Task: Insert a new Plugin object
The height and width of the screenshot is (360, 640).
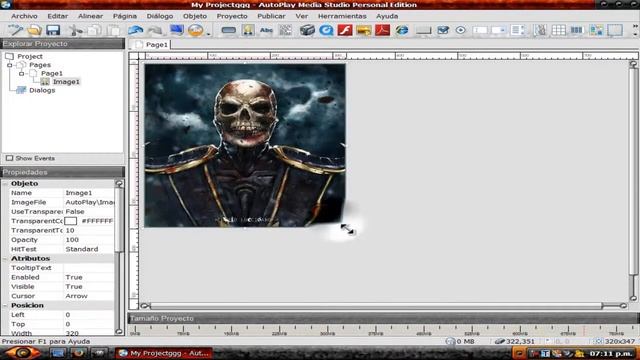Action: [x=596, y=30]
